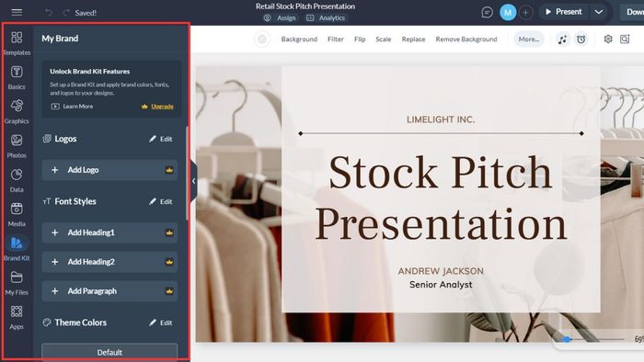Click the crown icon on Add Heading1

tap(169, 232)
